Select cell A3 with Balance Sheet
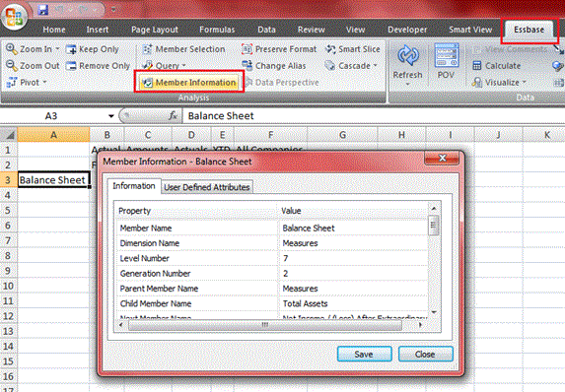Screen dimensions: 565x392 pos(53,180)
